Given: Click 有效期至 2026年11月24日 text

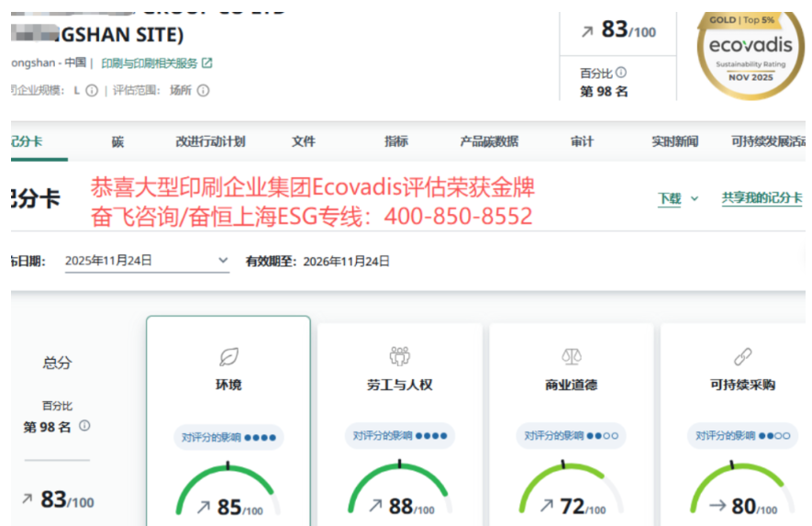Looking at the screenshot, I should (x=317, y=262).
